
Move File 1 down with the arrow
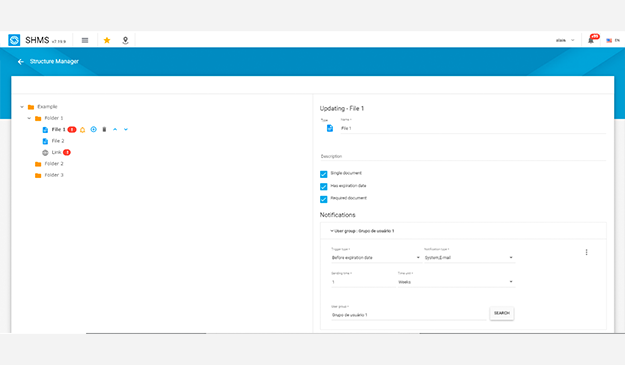[126, 130]
